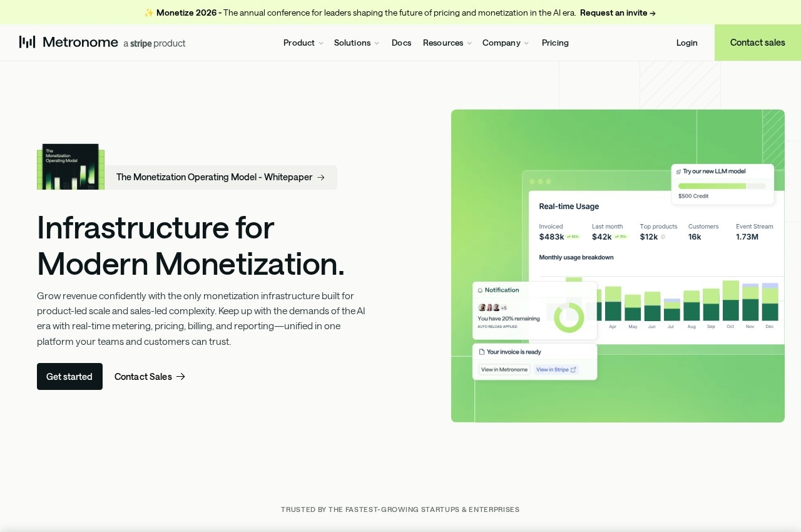Click Request an invite link
Image resolution: width=801 pixels, height=532 pixels.
click(618, 13)
